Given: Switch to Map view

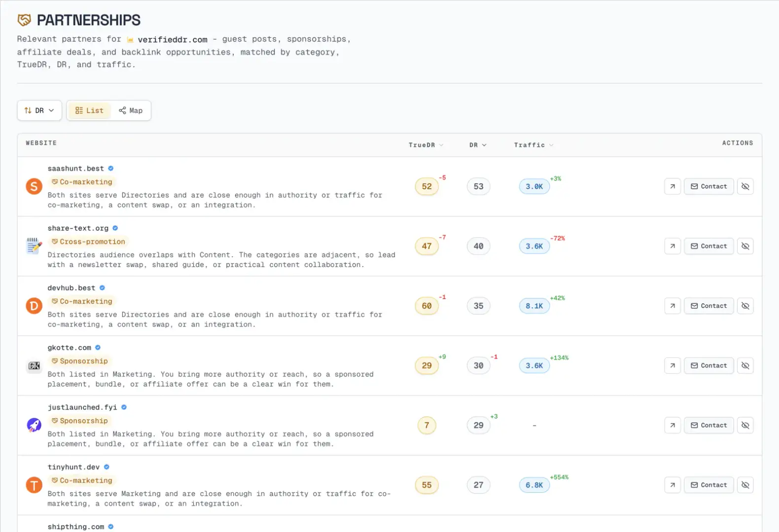Looking at the screenshot, I should 131,110.
